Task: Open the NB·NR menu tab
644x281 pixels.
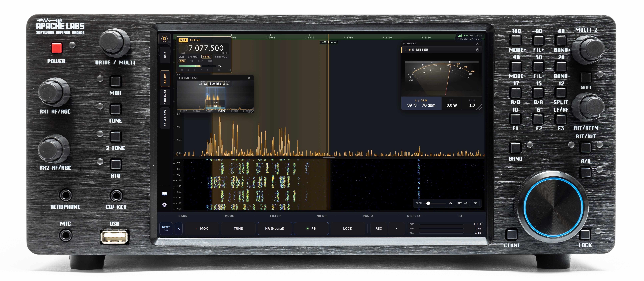Action: point(322,216)
